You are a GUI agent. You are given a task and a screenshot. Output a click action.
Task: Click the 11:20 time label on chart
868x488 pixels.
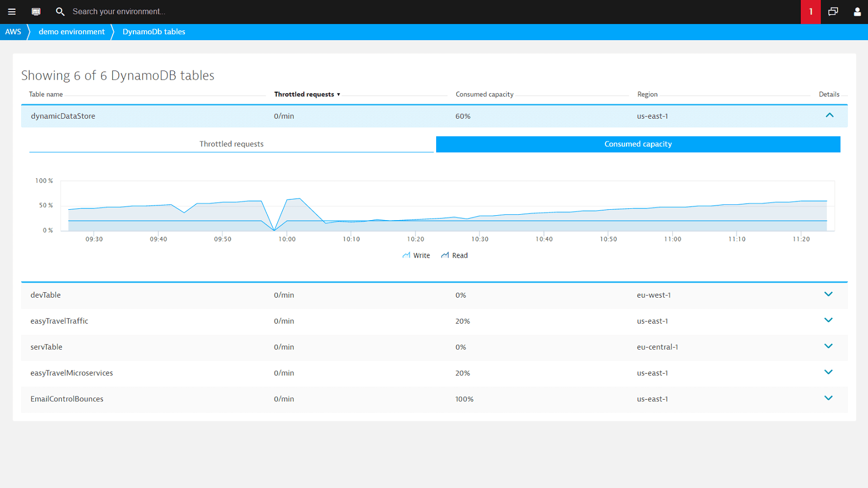[801, 239]
